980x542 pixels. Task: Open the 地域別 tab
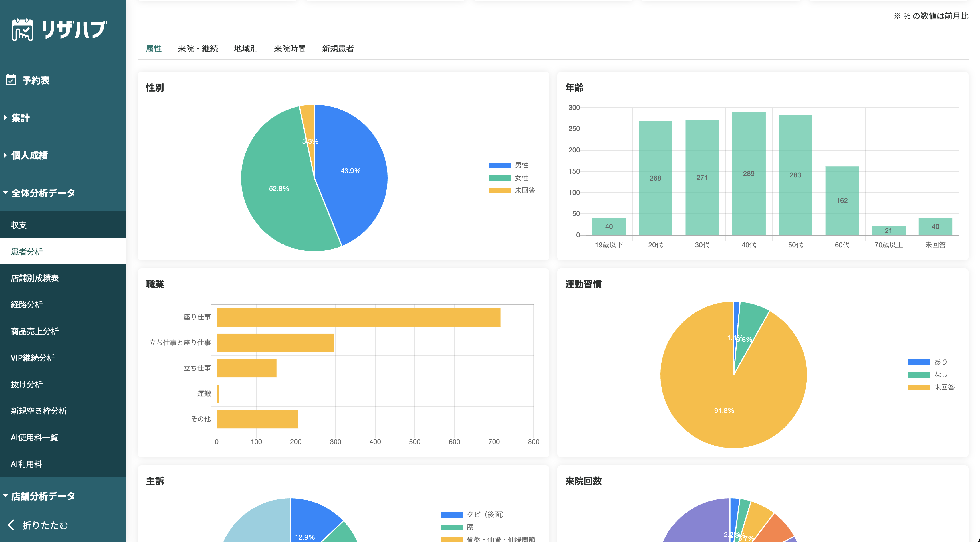246,48
